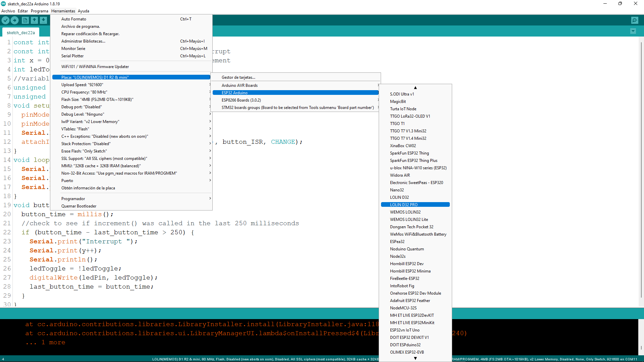
Task: Click the Verify sketch checkmark icon
Action: click(x=5, y=20)
